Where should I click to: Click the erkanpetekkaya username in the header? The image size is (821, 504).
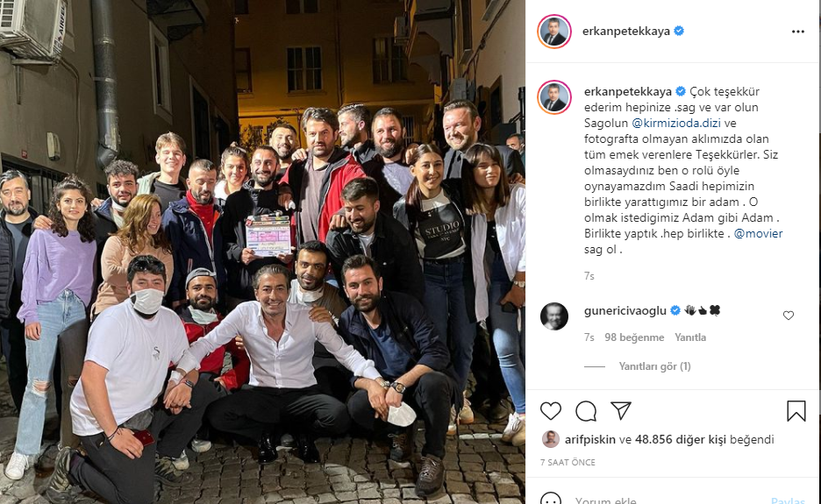[626, 32]
